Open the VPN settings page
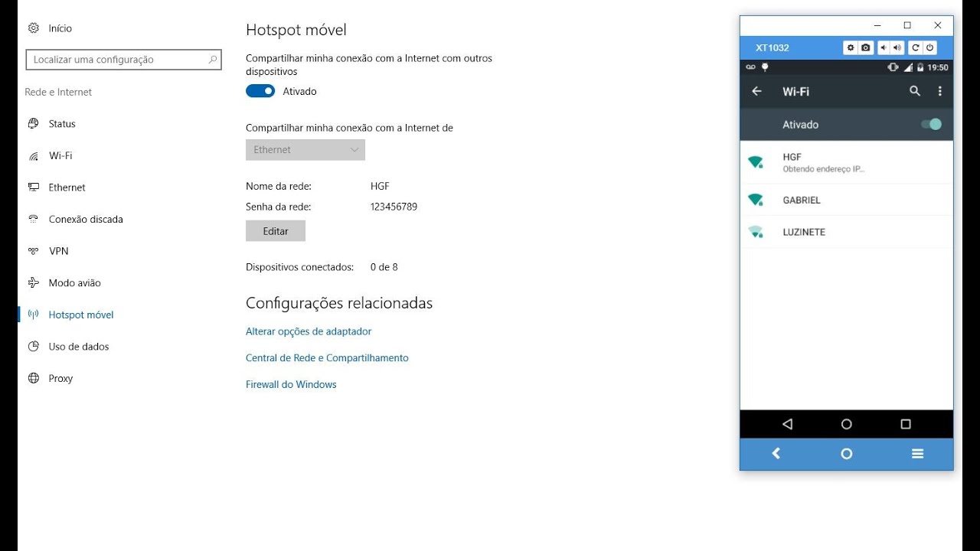The height and width of the screenshot is (551, 980). click(58, 251)
